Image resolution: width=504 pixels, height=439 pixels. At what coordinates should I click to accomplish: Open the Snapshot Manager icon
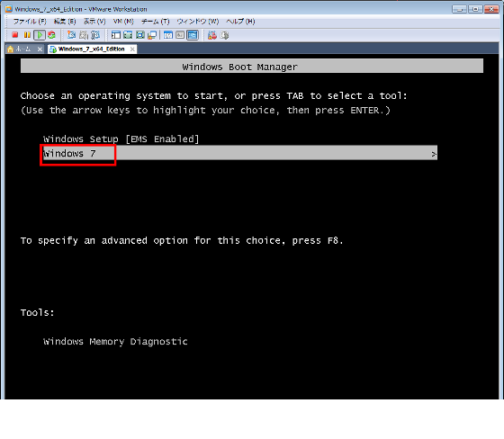point(95,35)
